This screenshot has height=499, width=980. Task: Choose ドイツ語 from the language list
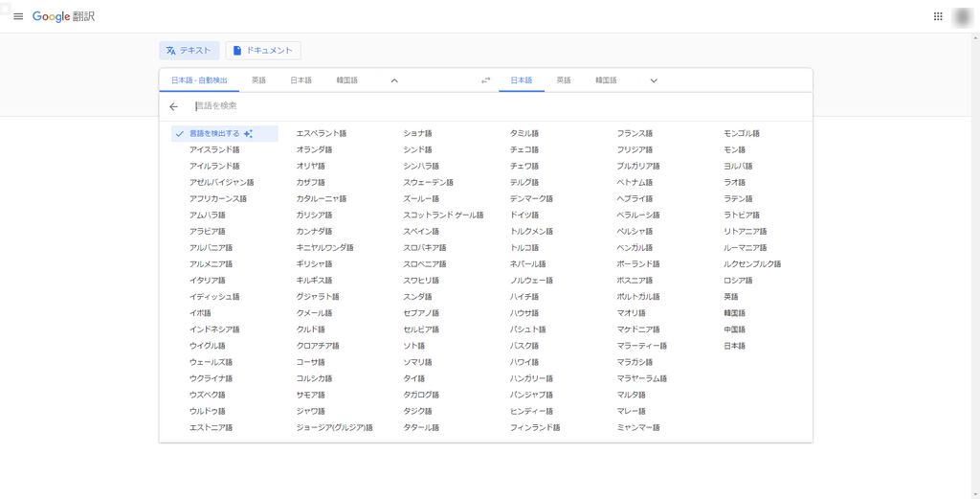pyautogui.click(x=526, y=215)
